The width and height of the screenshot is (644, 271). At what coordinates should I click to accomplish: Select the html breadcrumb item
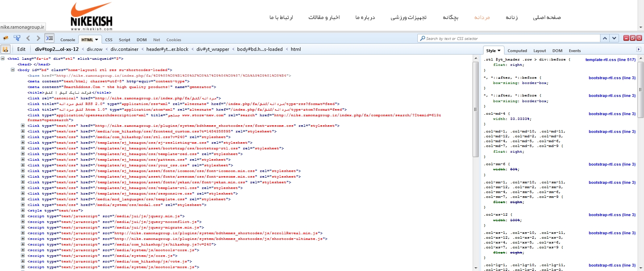pos(296,49)
